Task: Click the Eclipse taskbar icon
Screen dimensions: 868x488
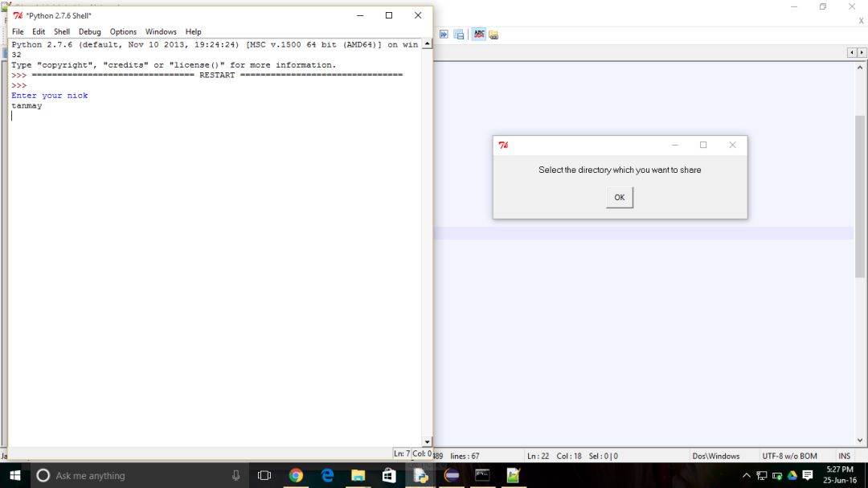Action: pos(452,475)
